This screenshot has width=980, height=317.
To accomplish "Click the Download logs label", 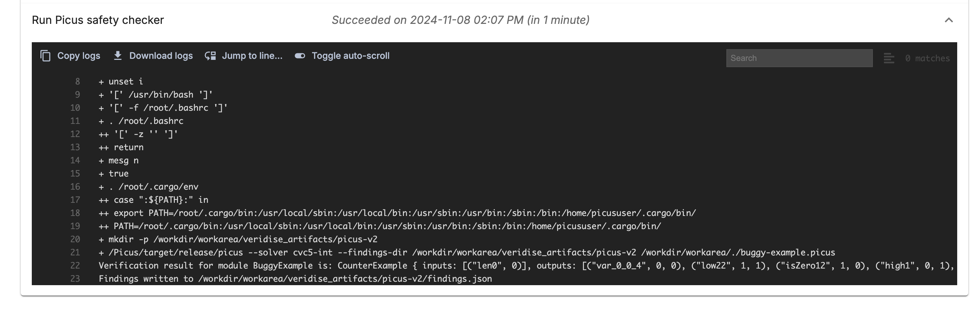I will (x=161, y=56).
